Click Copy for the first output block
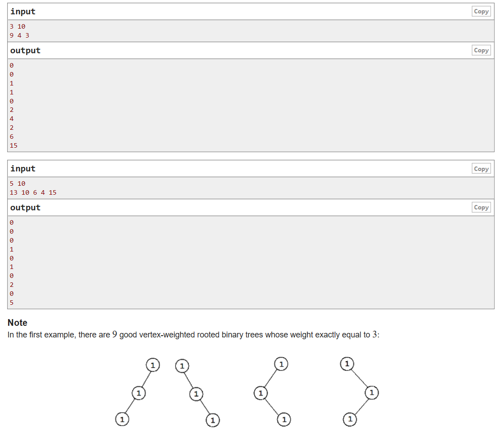This screenshot has height=435, width=504. tap(481, 50)
